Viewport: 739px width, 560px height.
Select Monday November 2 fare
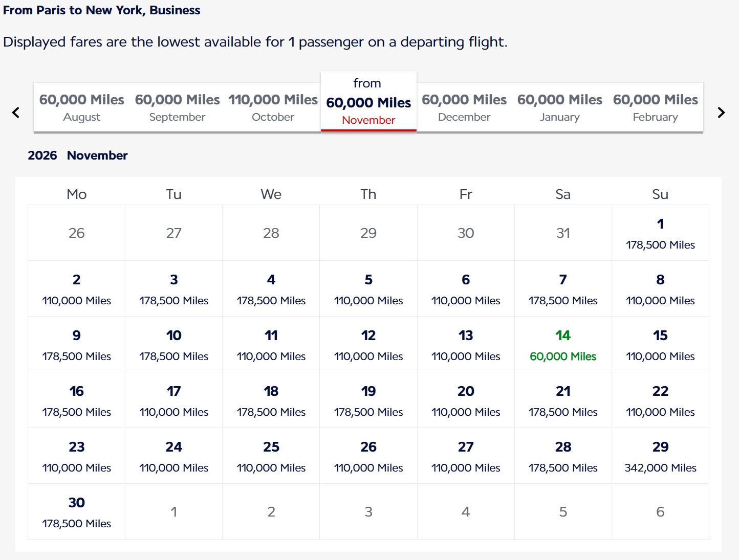77,289
